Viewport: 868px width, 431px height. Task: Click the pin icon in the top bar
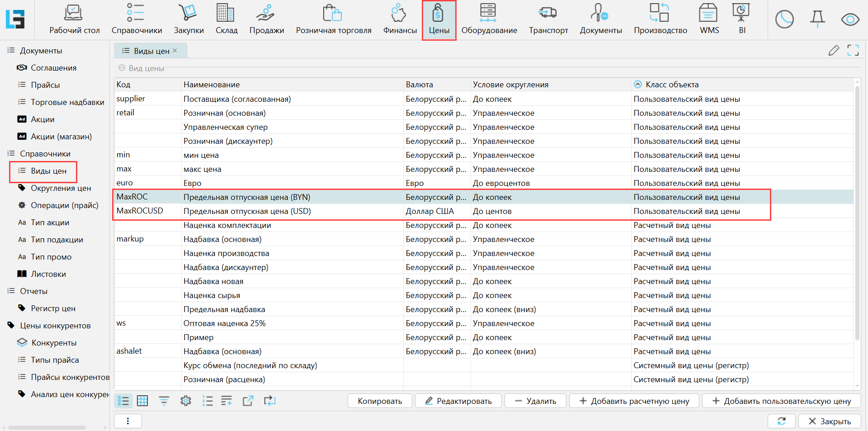point(817,19)
